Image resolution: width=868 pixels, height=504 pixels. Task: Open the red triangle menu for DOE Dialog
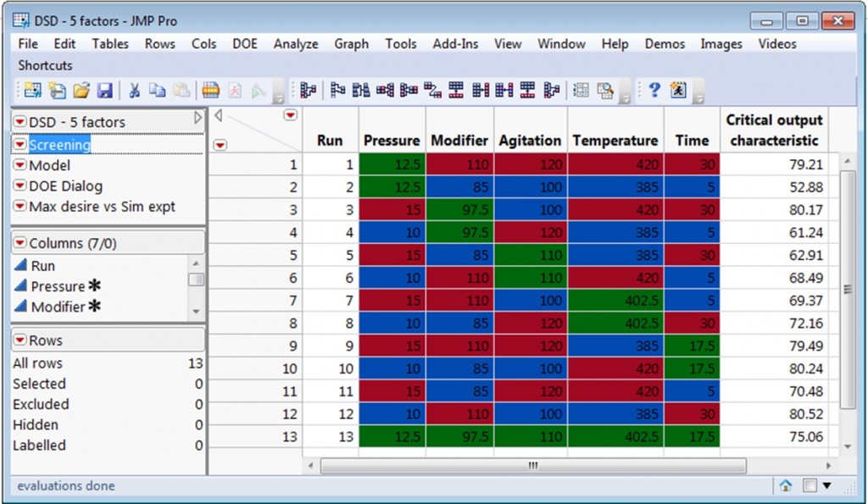click(x=20, y=186)
